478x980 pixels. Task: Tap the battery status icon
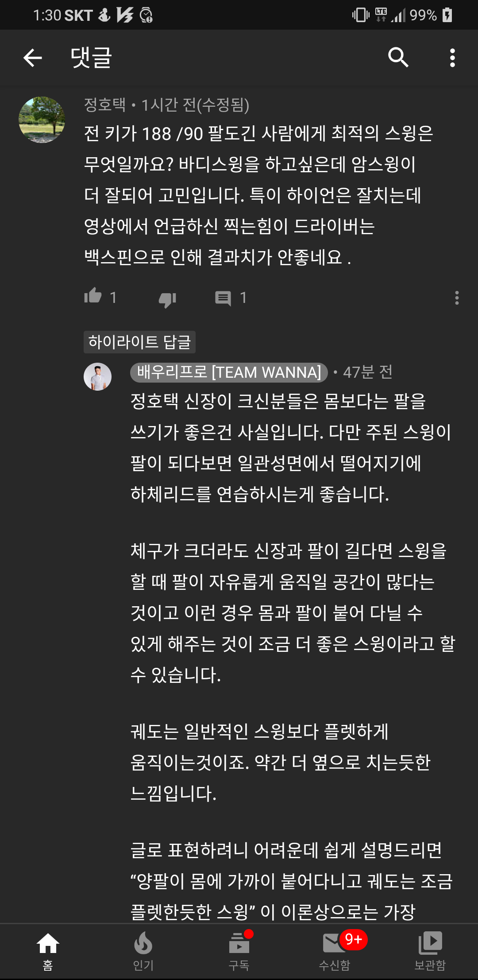(447, 15)
